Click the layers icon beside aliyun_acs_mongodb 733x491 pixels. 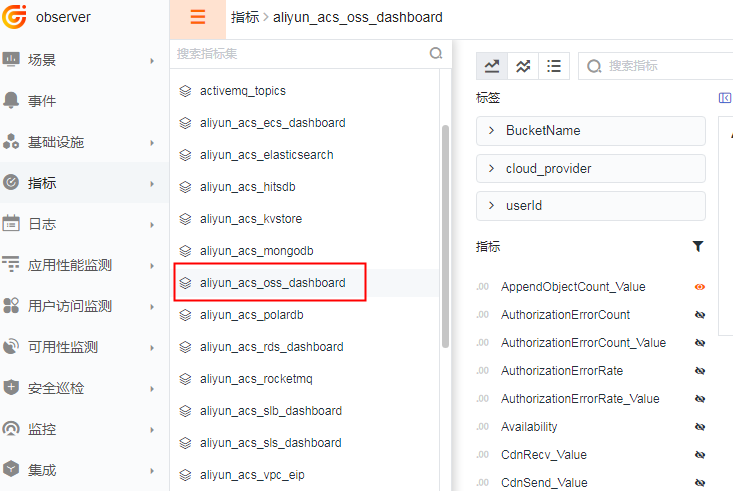click(186, 251)
